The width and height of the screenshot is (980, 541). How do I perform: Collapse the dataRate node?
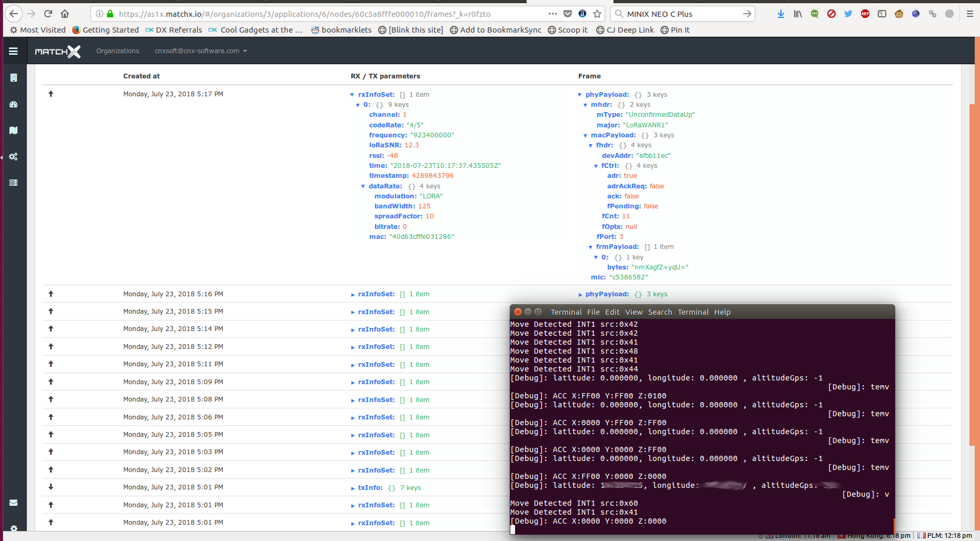363,186
